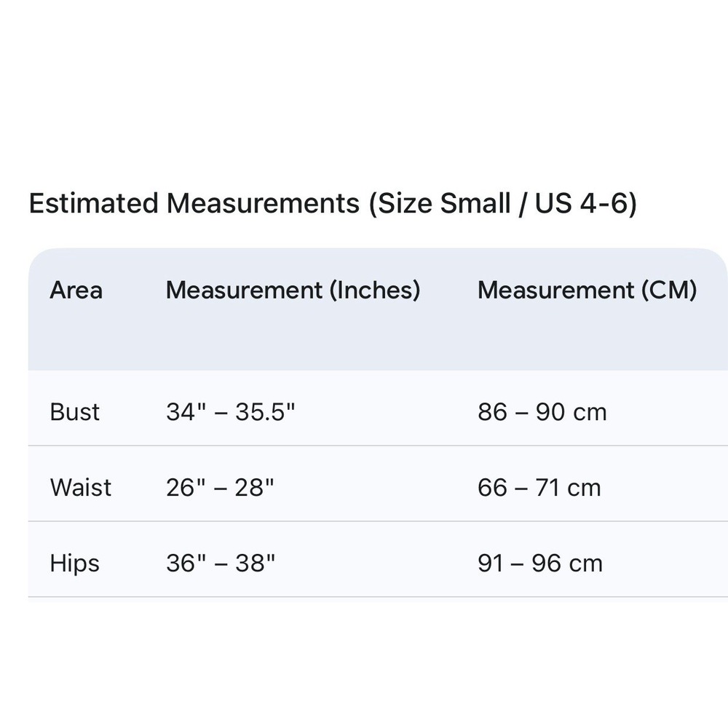Click the Bust inches value 34" – 35.5"

[231, 412]
